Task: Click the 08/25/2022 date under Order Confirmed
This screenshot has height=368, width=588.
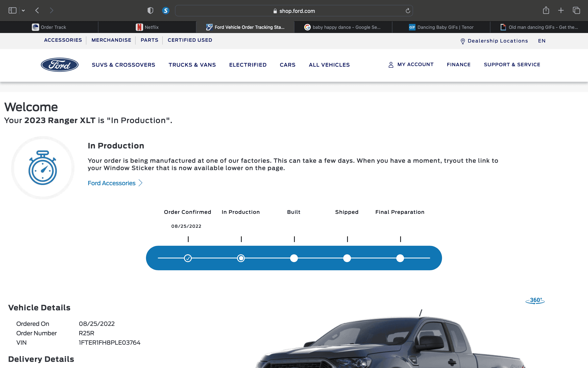Action: (x=186, y=226)
